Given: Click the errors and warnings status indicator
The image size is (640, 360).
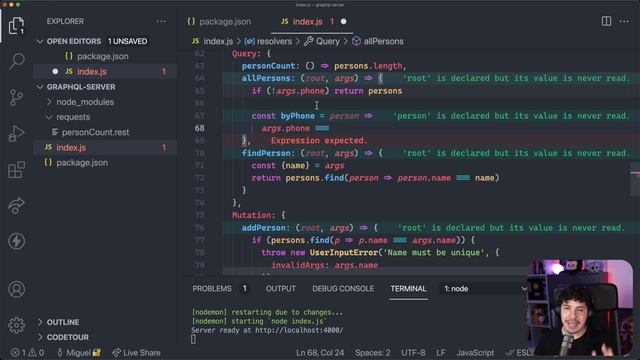Looking at the screenshot, I should point(27,353).
